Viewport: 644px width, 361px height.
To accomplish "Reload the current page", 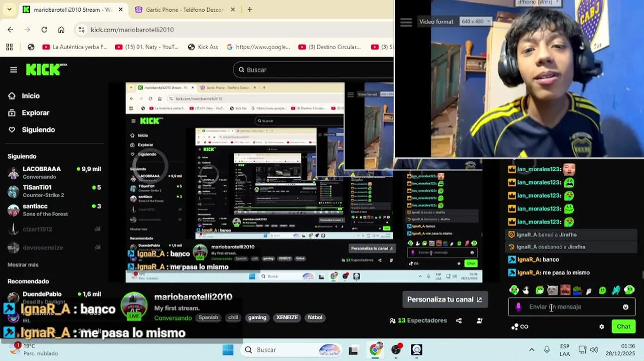I will (44, 30).
